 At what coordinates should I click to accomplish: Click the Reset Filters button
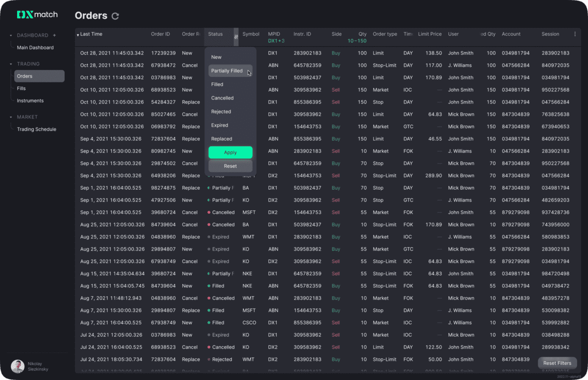(557, 363)
